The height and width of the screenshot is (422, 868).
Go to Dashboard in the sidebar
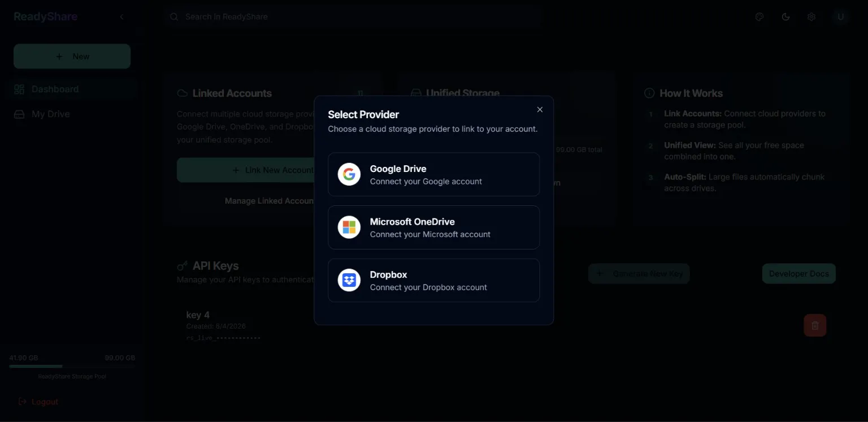72,89
